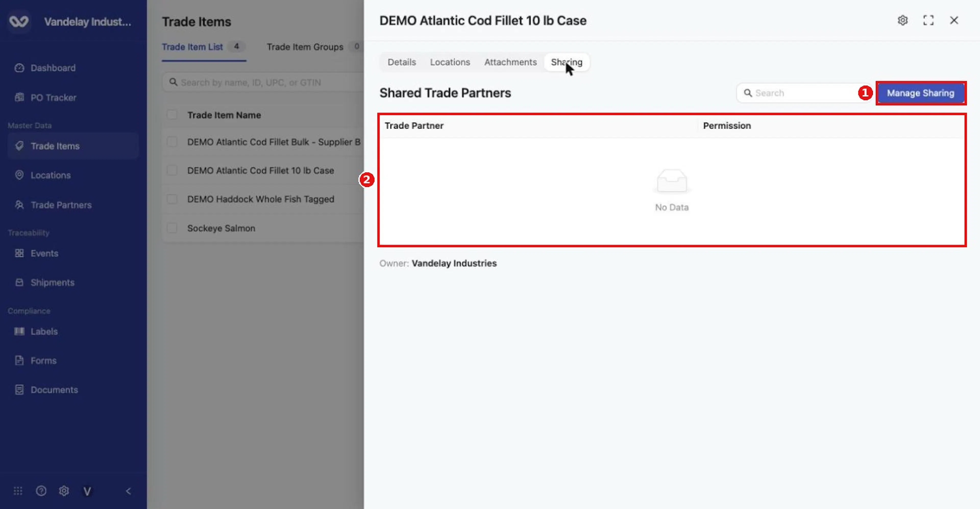Open the apps grid launcher icon
The width and height of the screenshot is (980, 509).
[x=18, y=491]
